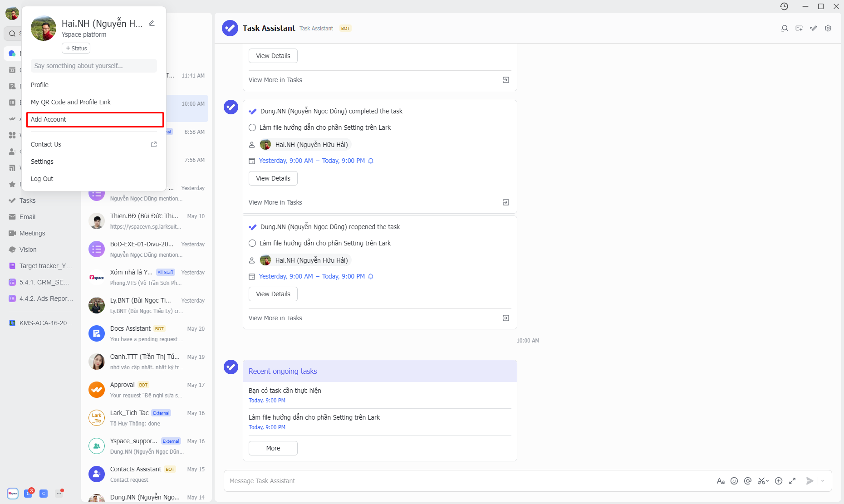The width and height of the screenshot is (844, 504).
Task: Click the send message arrow icon
Action: coord(810,481)
